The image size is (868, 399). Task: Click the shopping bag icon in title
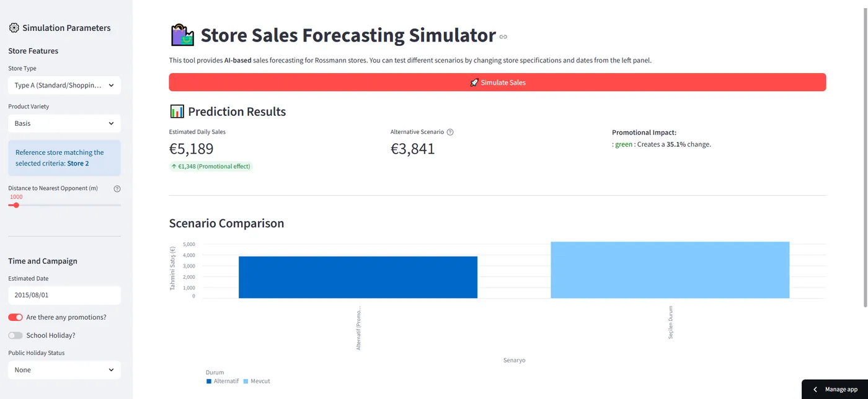[182, 35]
